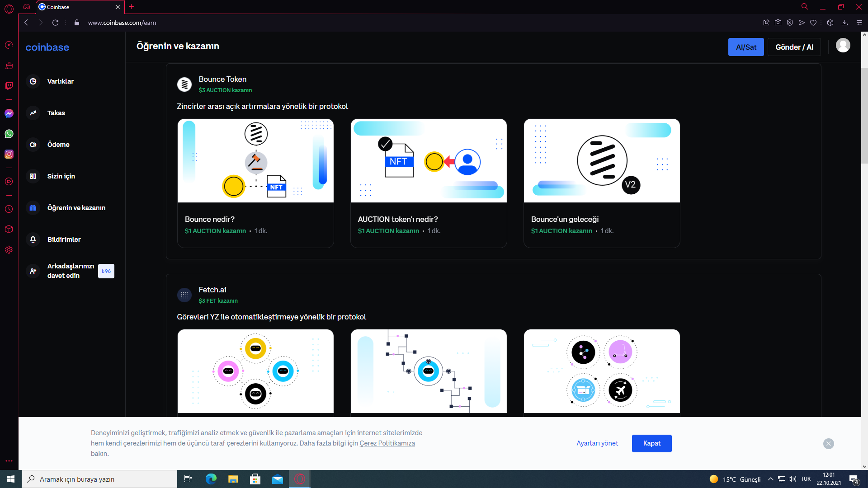Open a new tab with the plus button

[x=132, y=7]
